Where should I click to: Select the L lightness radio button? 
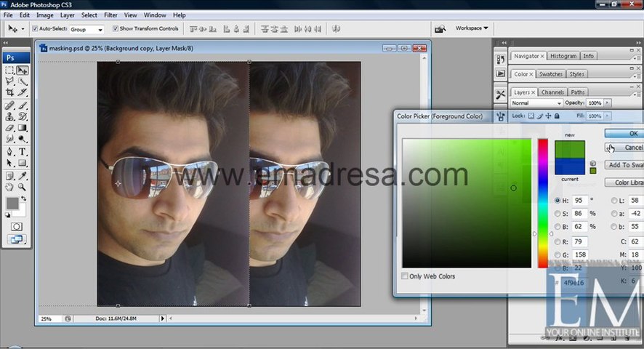tap(614, 201)
